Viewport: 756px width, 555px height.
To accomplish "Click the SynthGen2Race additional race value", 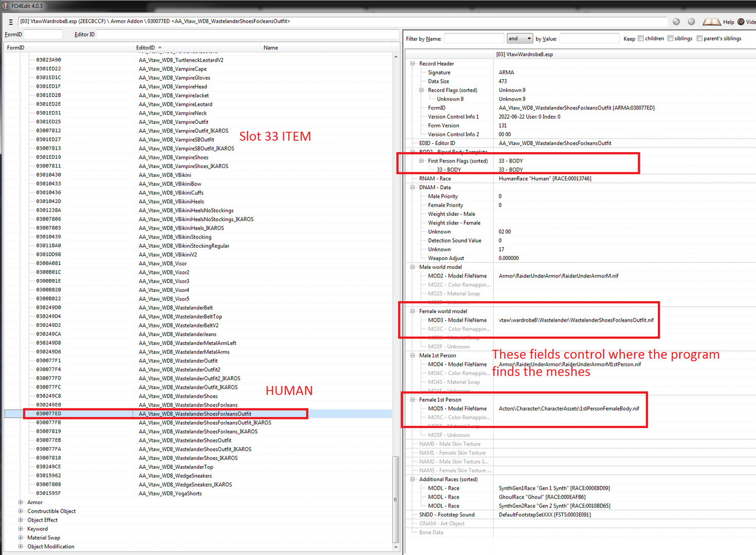I will click(554, 506).
